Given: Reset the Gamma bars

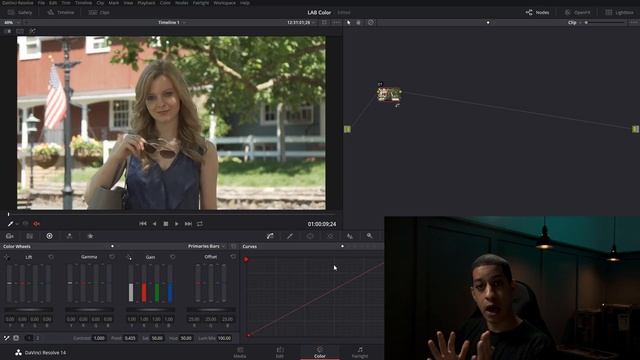Looking at the screenshot, I should point(112,257).
